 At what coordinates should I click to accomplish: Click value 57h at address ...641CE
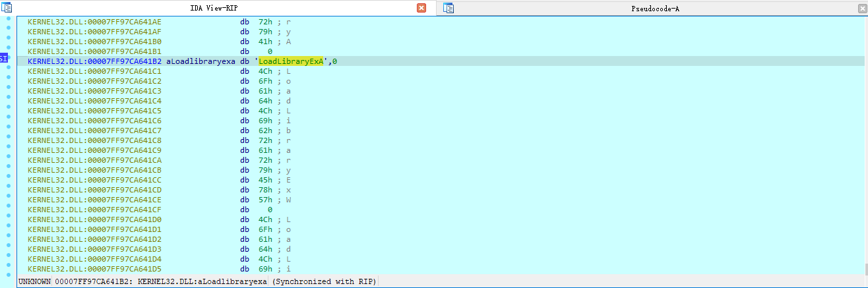[x=265, y=200]
